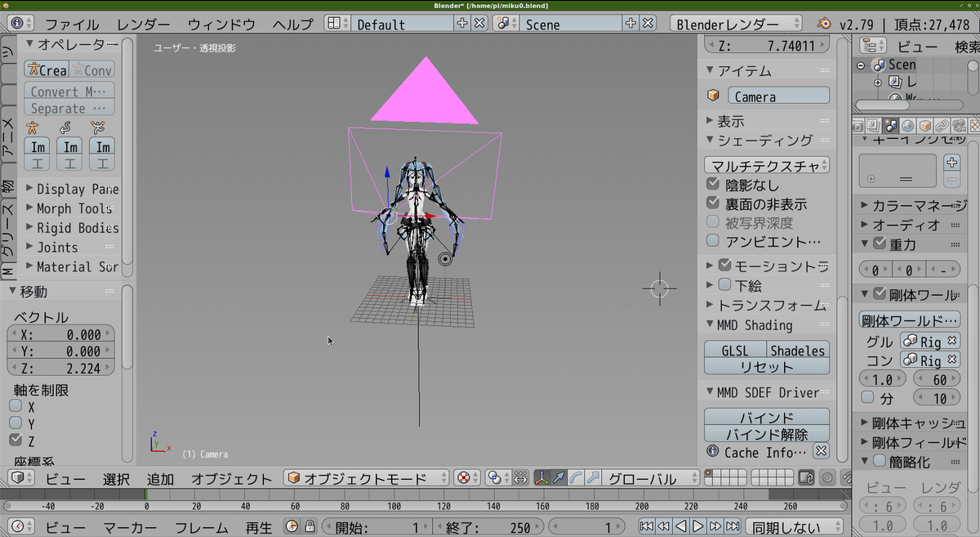Screen dimensions: 980x537
Task: Toggle 裏面の非表示 backface culling checkbox
Action: pos(713,204)
